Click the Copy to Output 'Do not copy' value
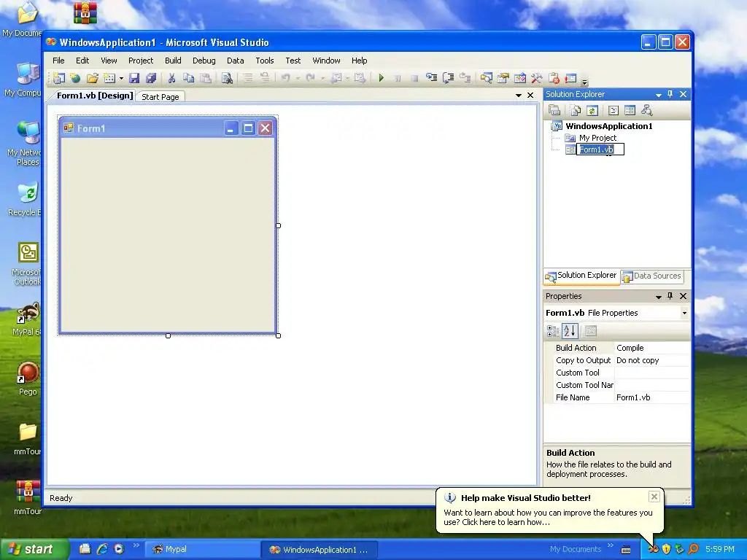Viewport: 747px width, 560px height. pos(638,360)
